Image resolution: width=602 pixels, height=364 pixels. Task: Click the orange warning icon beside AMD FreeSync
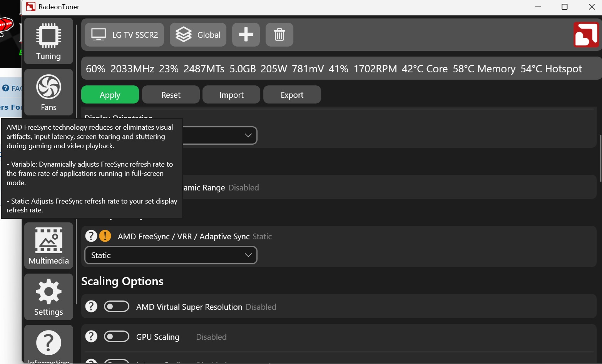pos(105,236)
